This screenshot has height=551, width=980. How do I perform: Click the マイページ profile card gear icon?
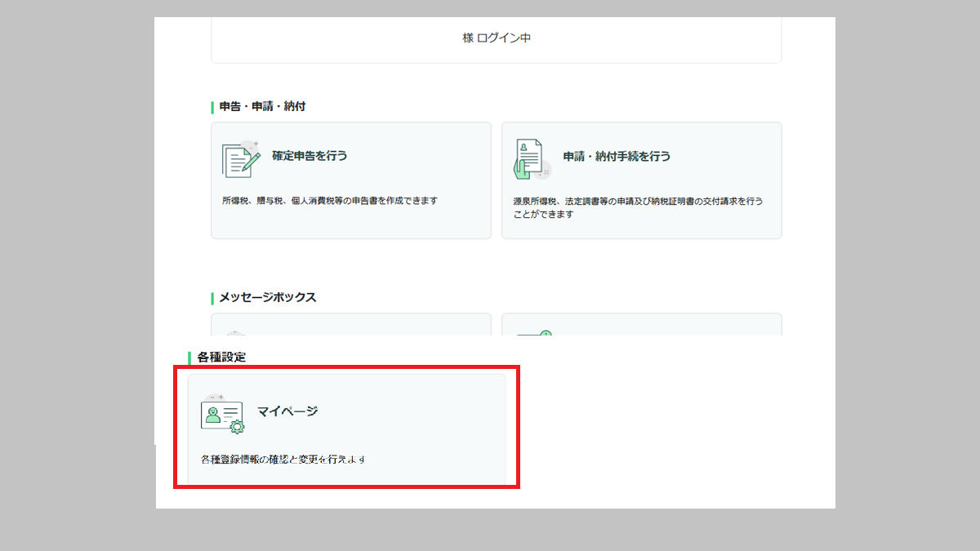222,415
